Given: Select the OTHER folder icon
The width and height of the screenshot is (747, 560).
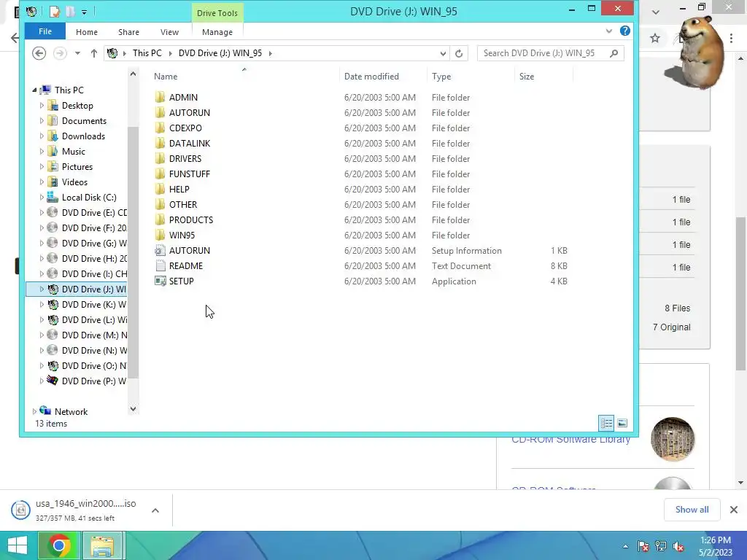Looking at the screenshot, I should point(160,204).
